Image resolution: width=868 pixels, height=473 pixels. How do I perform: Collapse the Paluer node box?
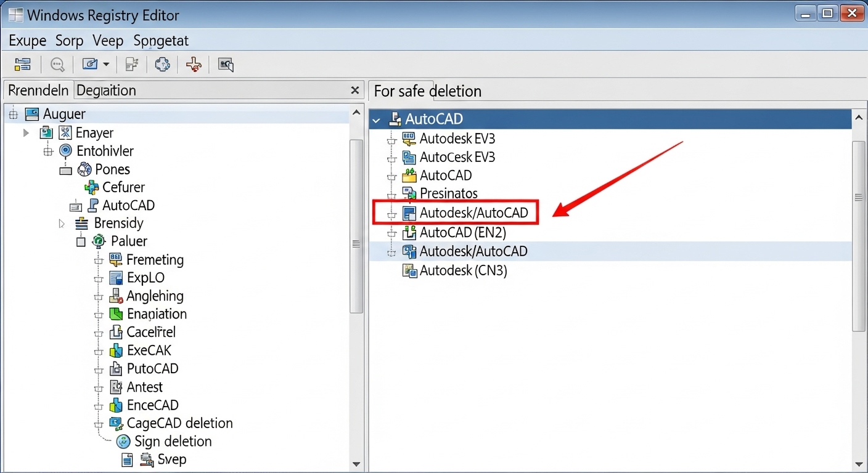(81, 242)
